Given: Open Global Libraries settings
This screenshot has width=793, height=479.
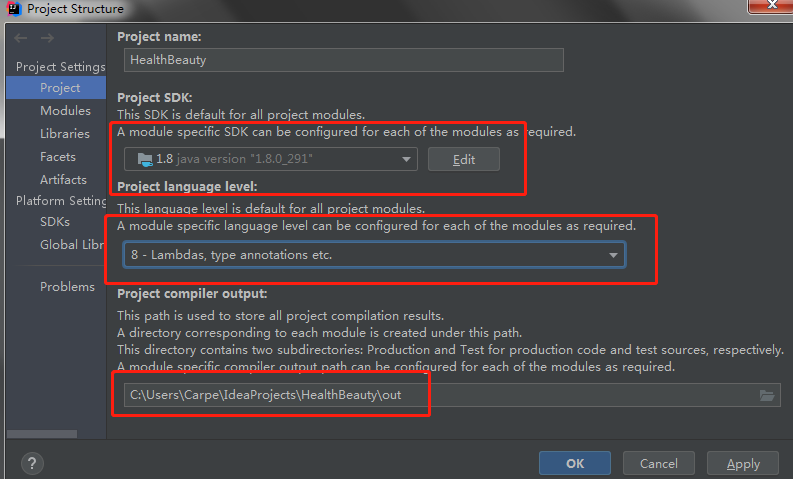Looking at the screenshot, I should pyautogui.click(x=72, y=245).
